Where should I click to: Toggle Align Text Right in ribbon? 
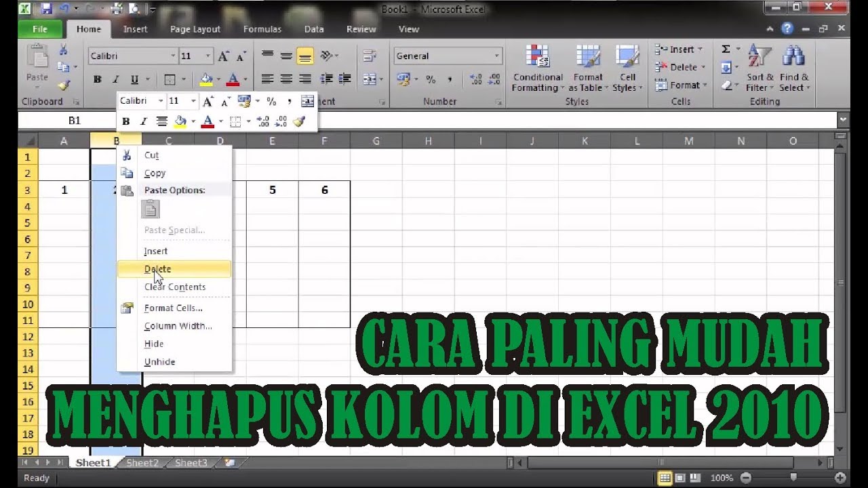click(305, 79)
